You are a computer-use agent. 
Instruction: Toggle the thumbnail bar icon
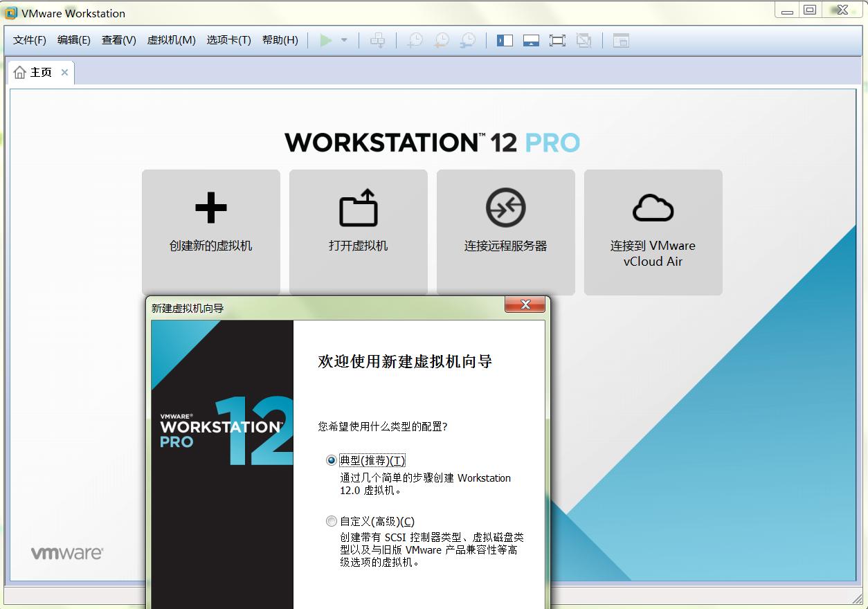[x=531, y=40]
